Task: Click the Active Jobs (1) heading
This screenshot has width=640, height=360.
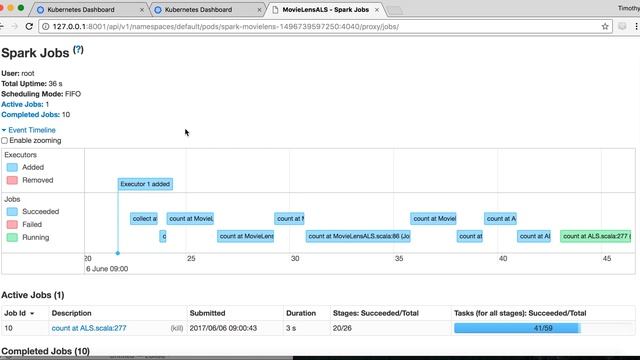Action: (33, 295)
